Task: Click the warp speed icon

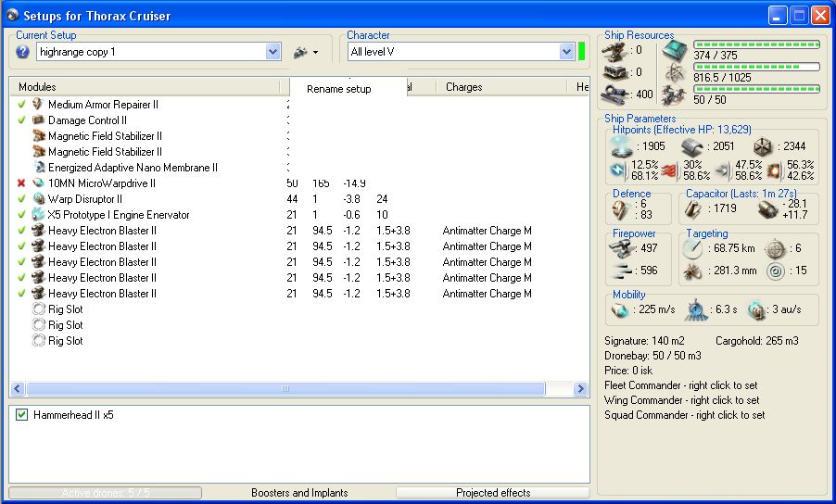Action: point(756,309)
